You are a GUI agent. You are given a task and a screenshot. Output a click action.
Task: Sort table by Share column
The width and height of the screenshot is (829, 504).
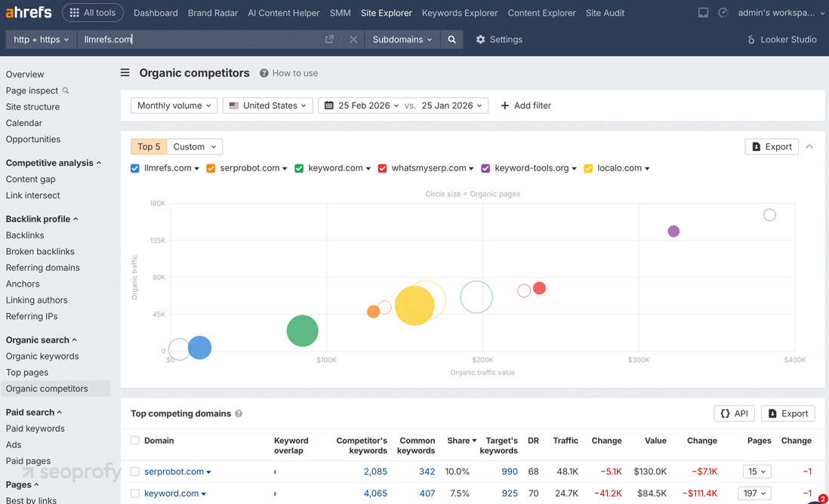461,440
